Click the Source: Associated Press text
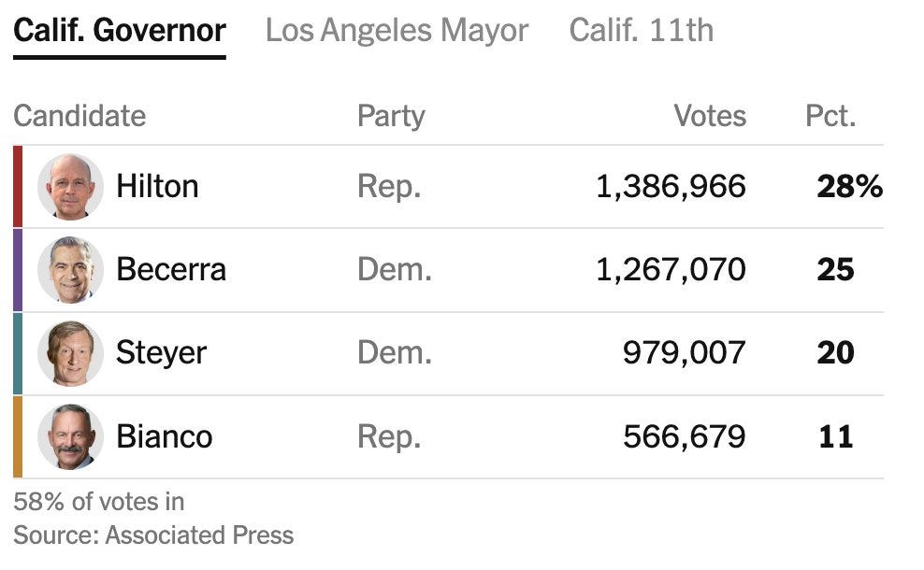 click(x=153, y=535)
